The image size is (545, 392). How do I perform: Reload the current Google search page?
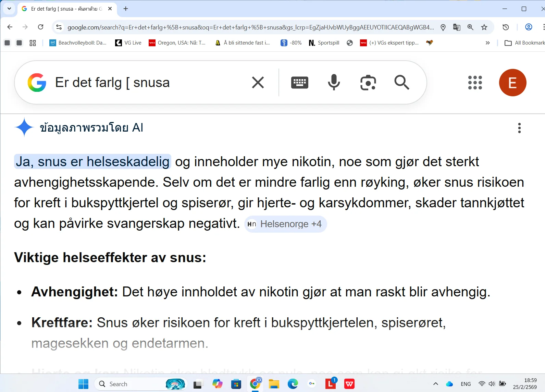click(40, 27)
